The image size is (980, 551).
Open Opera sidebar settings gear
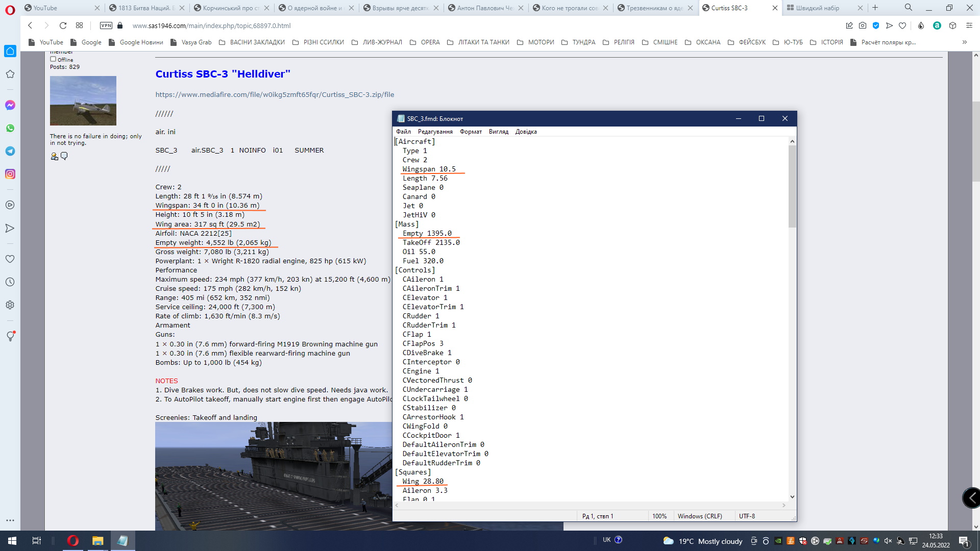tap(10, 305)
